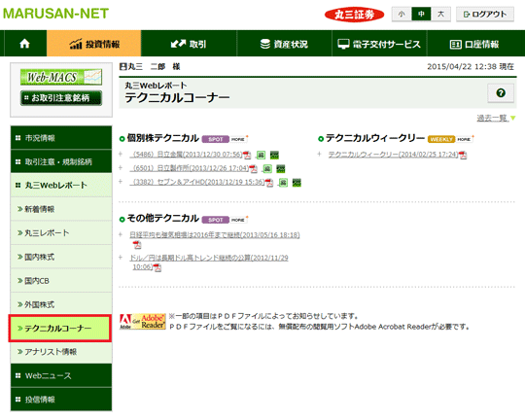Screen dimensions: 525x420
Task: Open PDF icon for (3382) セブン＆アイHD
Action: coord(269,183)
